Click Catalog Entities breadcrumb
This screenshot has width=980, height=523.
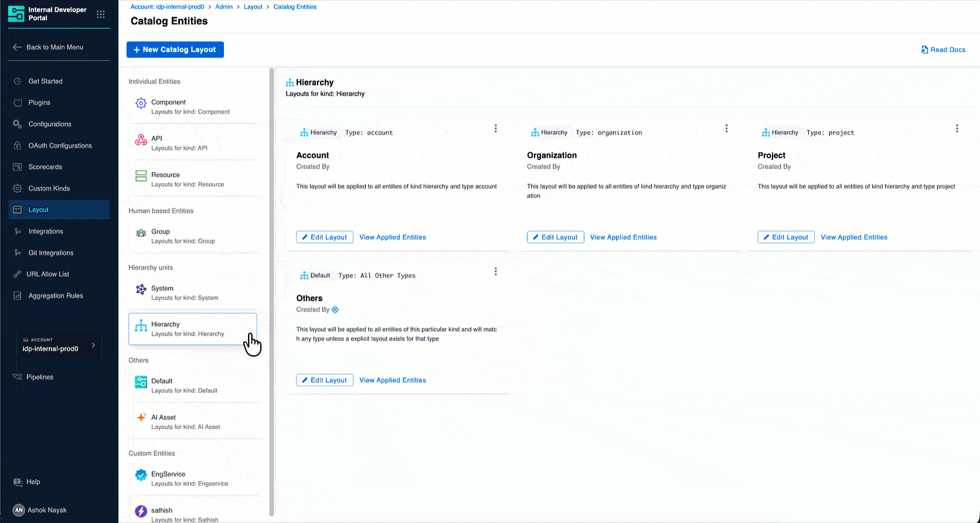(x=295, y=7)
